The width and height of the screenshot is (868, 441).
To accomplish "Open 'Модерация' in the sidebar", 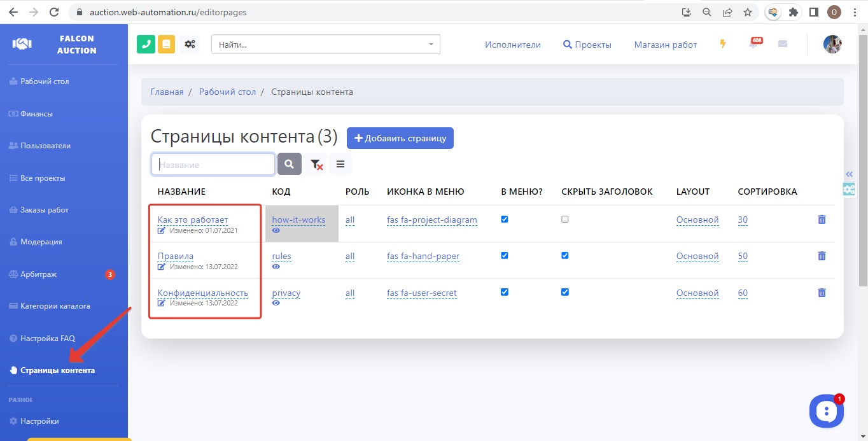I will click(41, 242).
